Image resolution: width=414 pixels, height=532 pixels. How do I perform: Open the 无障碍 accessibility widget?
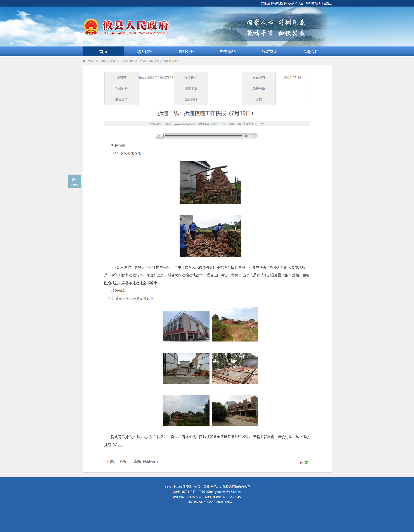[75, 181]
